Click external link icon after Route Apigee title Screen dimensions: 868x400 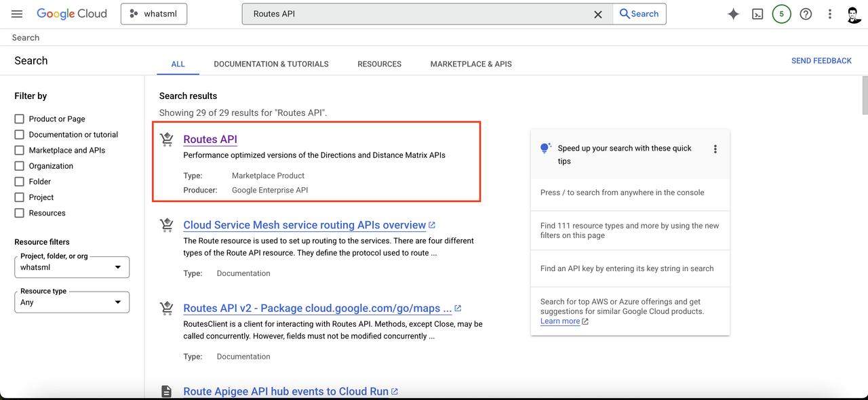tap(395, 391)
